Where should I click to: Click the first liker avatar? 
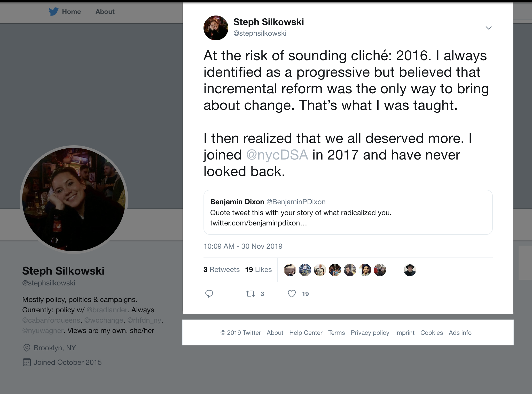pyautogui.click(x=290, y=270)
